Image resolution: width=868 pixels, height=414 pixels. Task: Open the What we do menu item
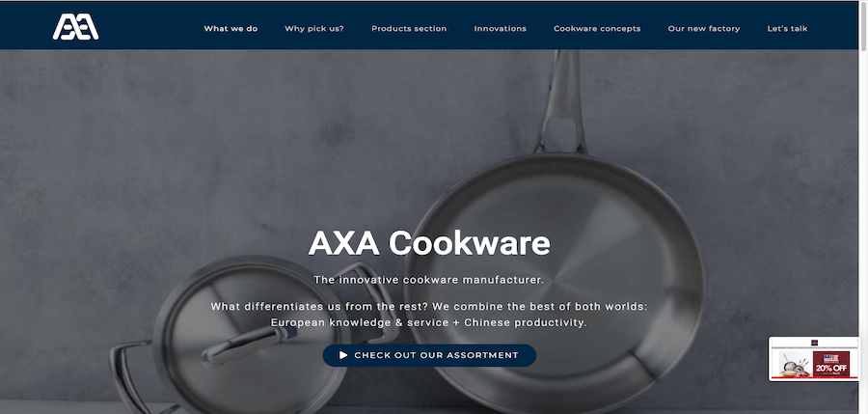[231, 29]
